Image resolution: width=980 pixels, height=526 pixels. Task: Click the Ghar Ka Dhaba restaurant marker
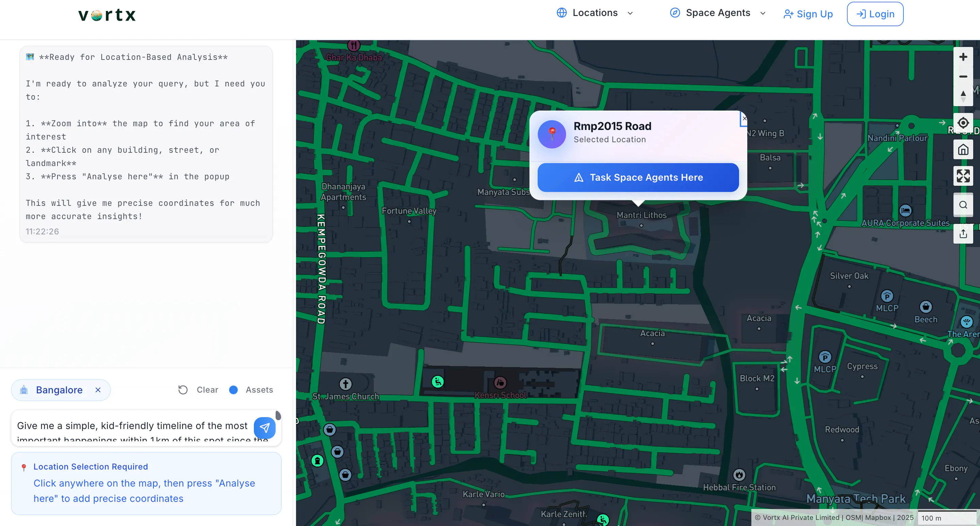(354, 46)
